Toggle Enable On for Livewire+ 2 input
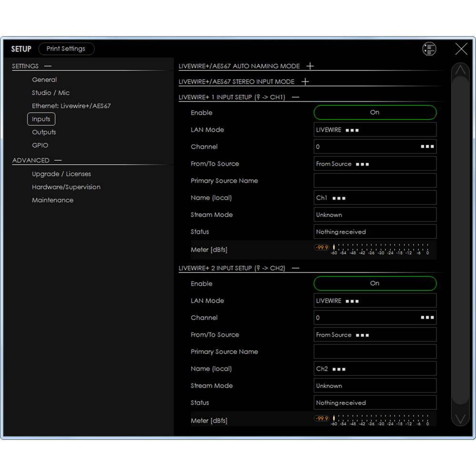 click(375, 283)
